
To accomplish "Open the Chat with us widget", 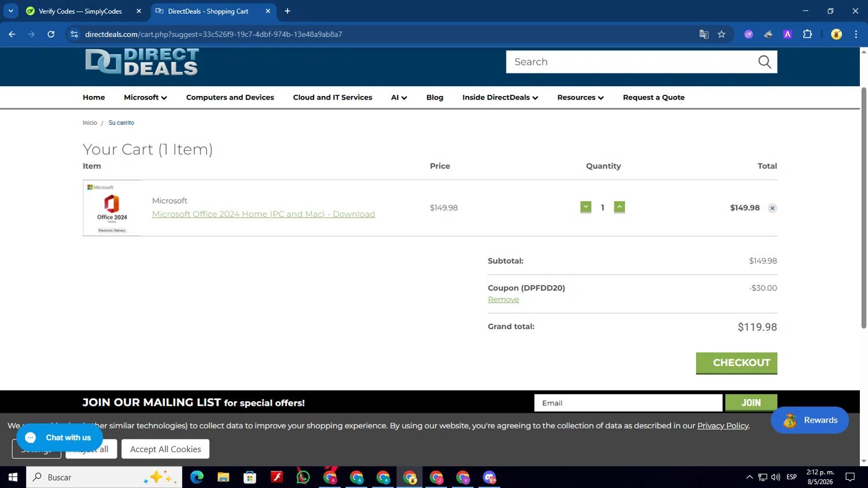I will 60,438.
